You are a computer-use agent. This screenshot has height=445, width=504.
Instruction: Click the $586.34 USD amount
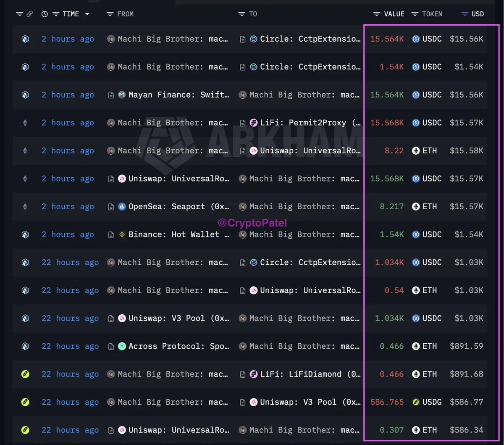pyautogui.click(x=466, y=430)
